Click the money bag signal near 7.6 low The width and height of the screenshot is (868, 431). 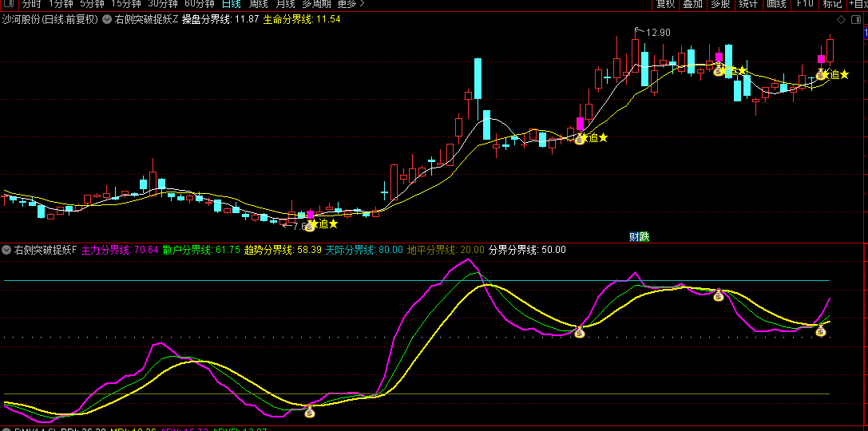(x=310, y=226)
